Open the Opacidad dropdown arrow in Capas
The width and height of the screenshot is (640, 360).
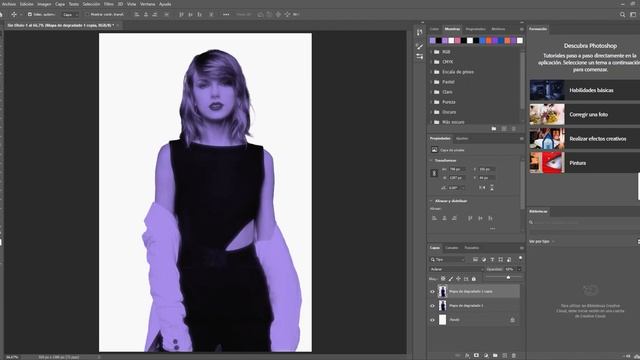pos(519,269)
